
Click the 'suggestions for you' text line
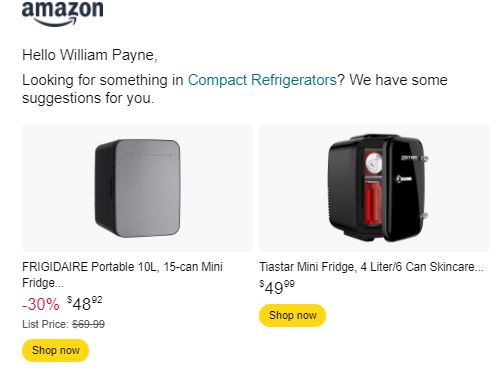coord(88,98)
